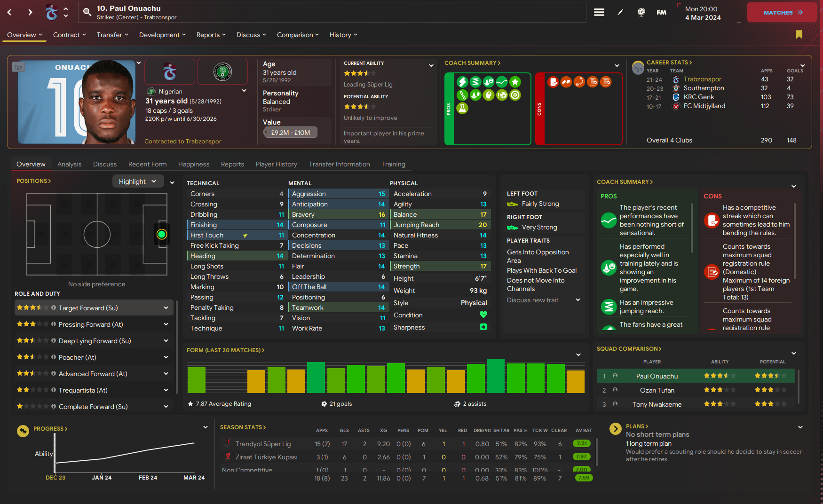Open the Transfer menu
The height and width of the screenshot is (504, 823).
[x=112, y=35]
